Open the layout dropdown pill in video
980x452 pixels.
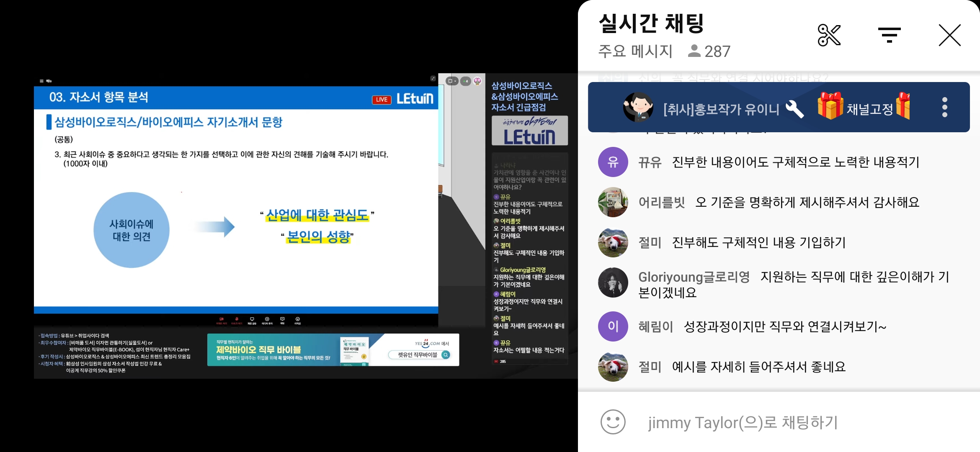click(x=452, y=81)
